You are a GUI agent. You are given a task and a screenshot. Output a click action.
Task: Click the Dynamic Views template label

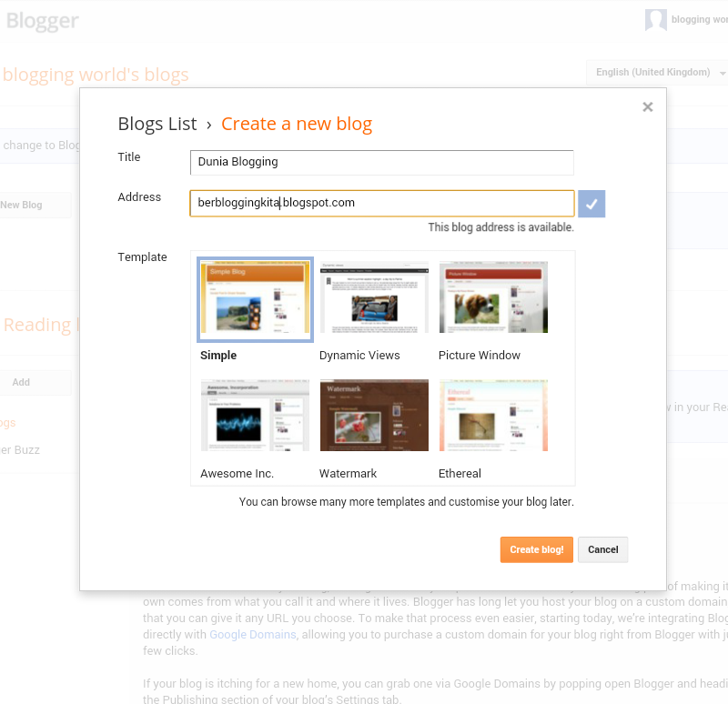pos(359,356)
